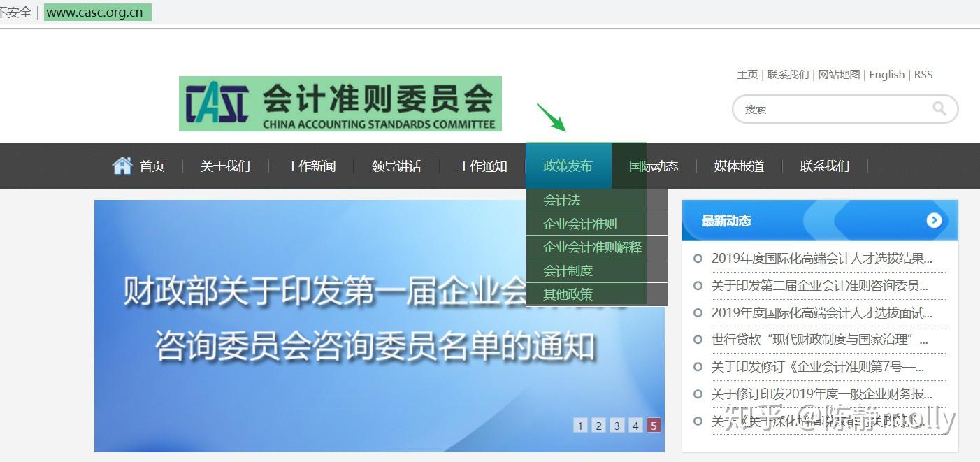This screenshot has height=462, width=980.
Task: Click the CASC committee logo
Action: click(340, 103)
